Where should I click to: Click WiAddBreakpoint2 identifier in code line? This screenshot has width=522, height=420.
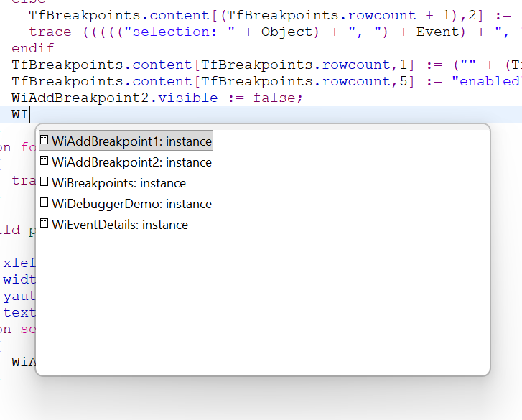click(78, 98)
